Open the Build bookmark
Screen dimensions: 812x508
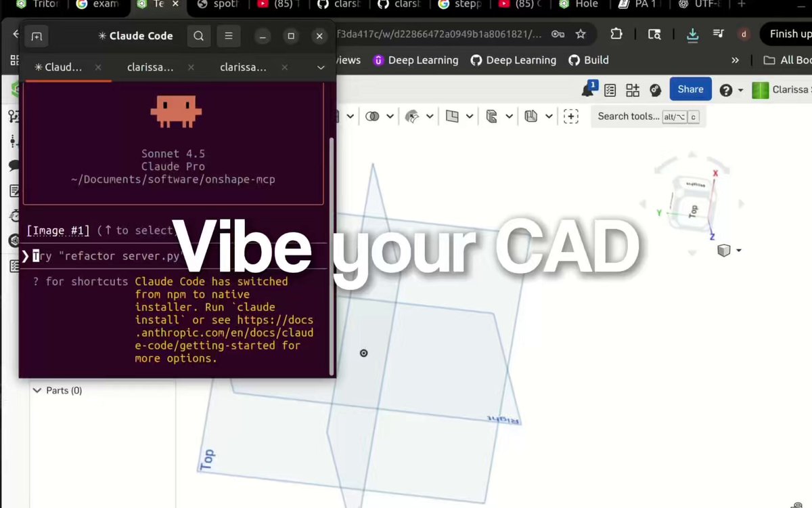[x=589, y=60]
